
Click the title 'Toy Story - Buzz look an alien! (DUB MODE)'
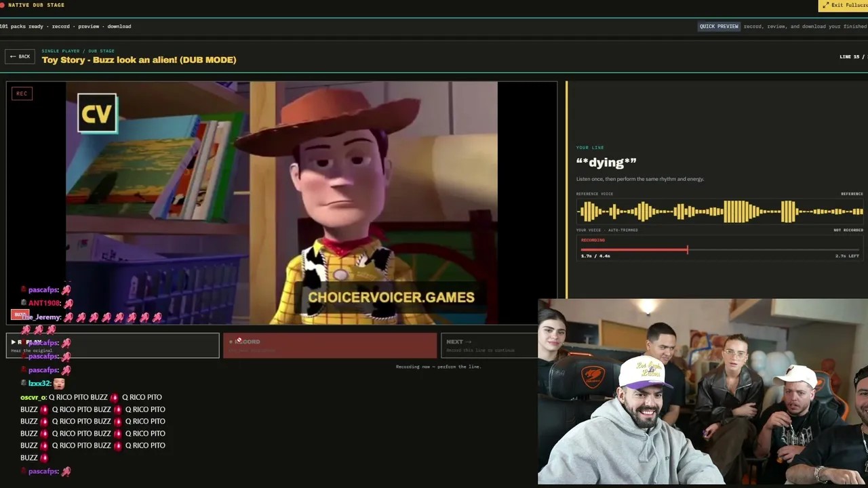click(139, 60)
